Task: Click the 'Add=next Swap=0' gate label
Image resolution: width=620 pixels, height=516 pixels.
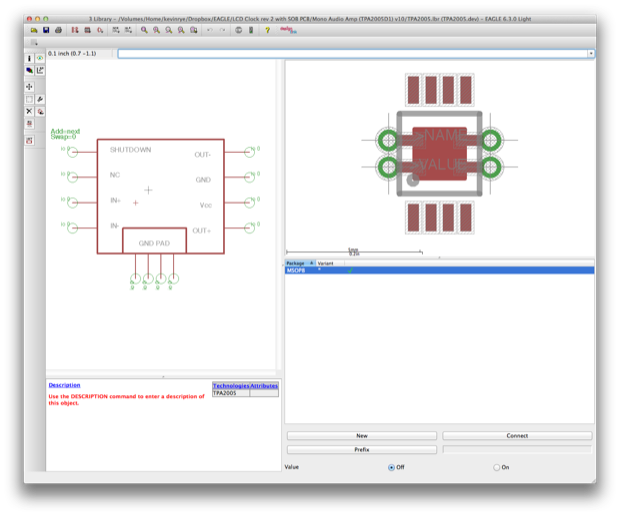Action: coord(65,134)
